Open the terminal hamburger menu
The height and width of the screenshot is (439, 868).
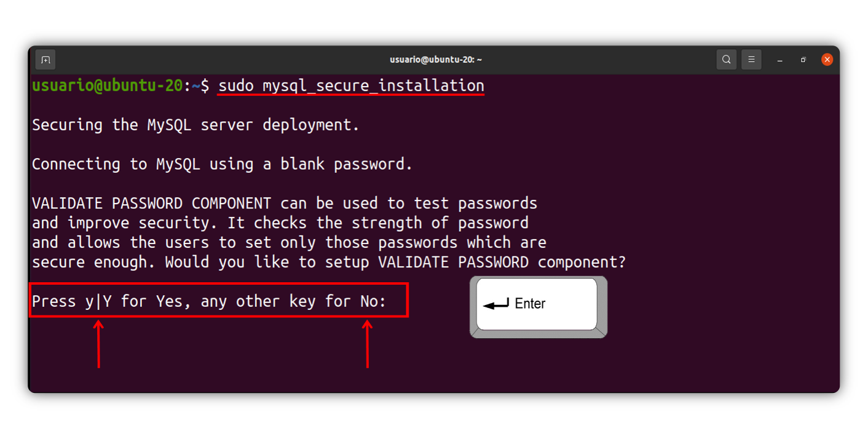pos(751,59)
